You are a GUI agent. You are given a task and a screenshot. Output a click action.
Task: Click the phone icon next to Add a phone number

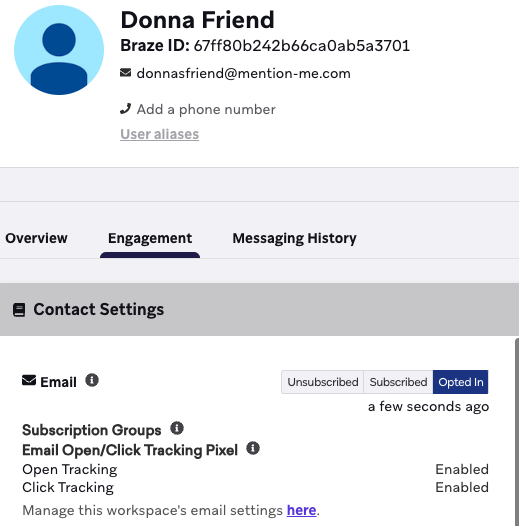coord(125,109)
